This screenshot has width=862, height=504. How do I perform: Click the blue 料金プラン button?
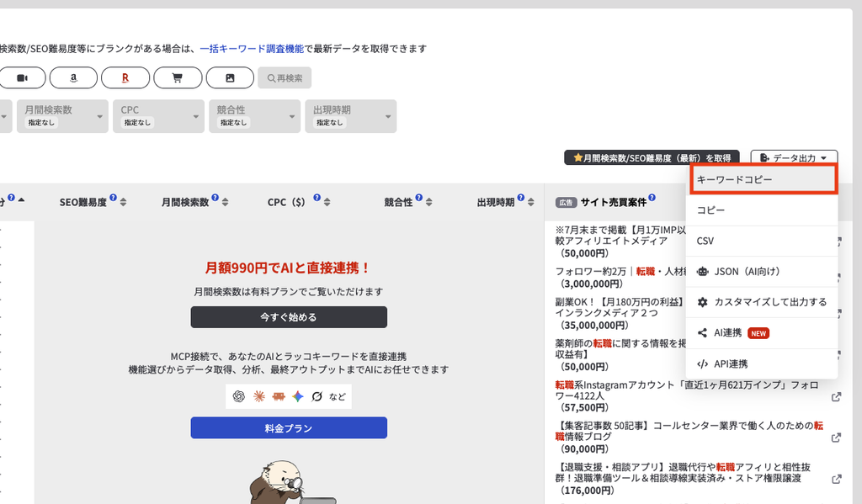coord(290,428)
